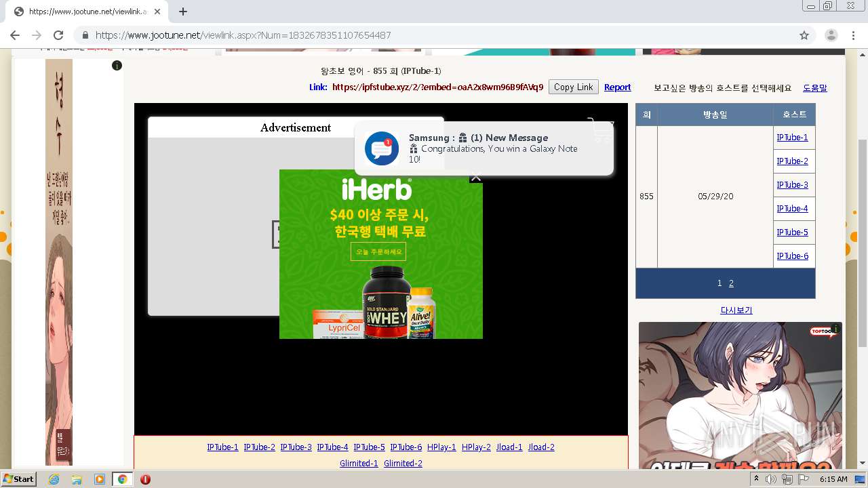The width and height of the screenshot is (868, 488).
Task: Open the file explorer taskbar icon
Action: (77, 479)
